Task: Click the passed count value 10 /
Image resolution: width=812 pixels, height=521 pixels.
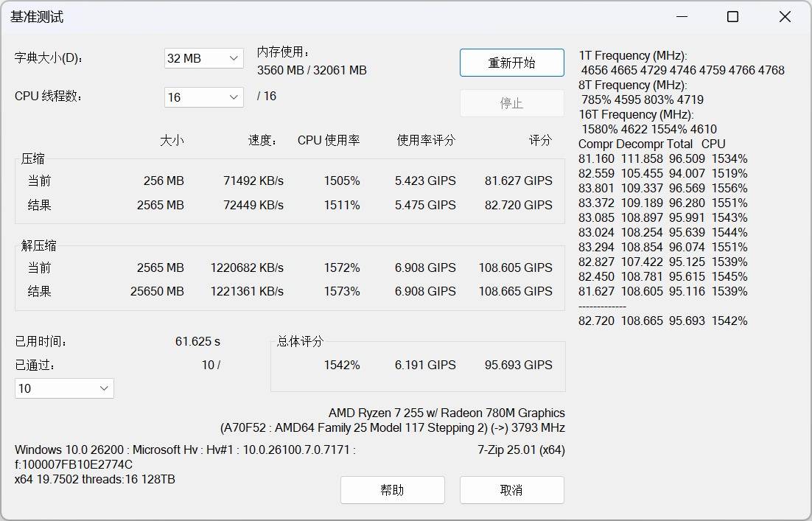Action: point(211,365)
